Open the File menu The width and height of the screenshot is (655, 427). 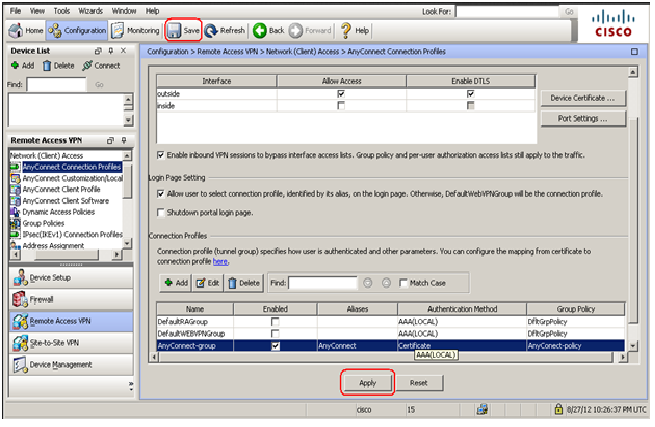point(15,11)
